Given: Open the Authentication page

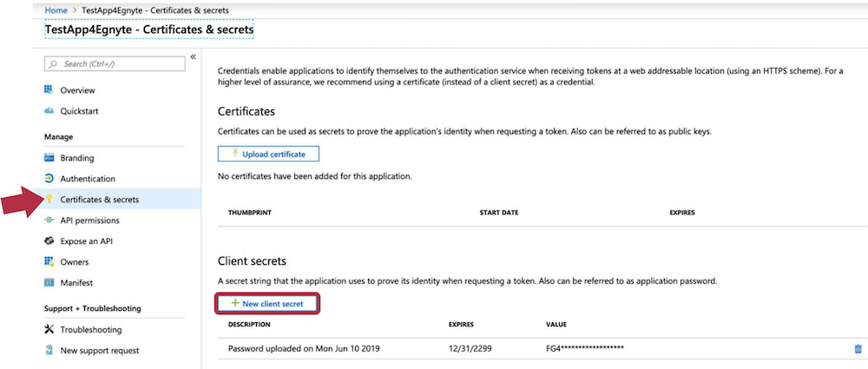Looking at the screenshot, I should (88, 179).
